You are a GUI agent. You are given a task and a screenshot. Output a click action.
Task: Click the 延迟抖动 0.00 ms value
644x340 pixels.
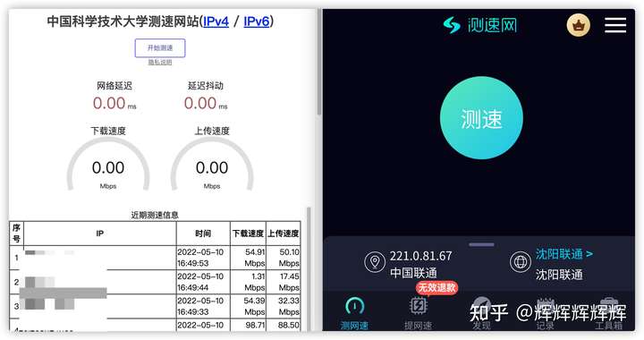pos(206,103)
